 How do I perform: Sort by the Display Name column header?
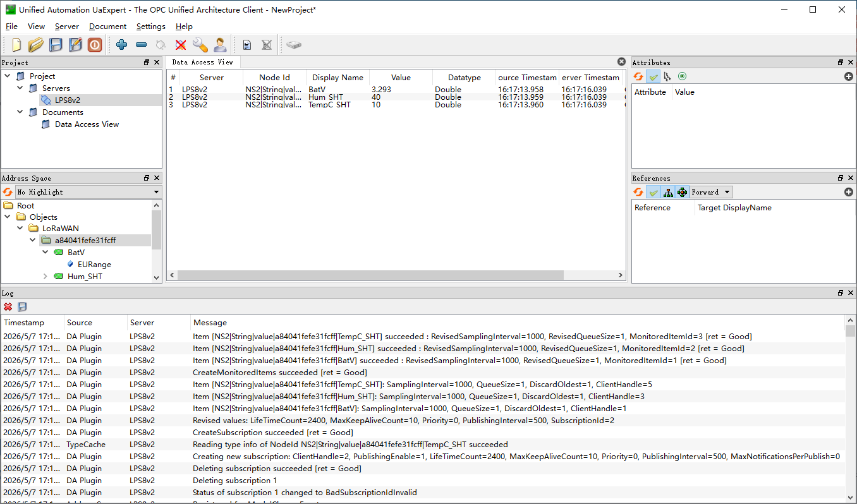pos(337,78)
